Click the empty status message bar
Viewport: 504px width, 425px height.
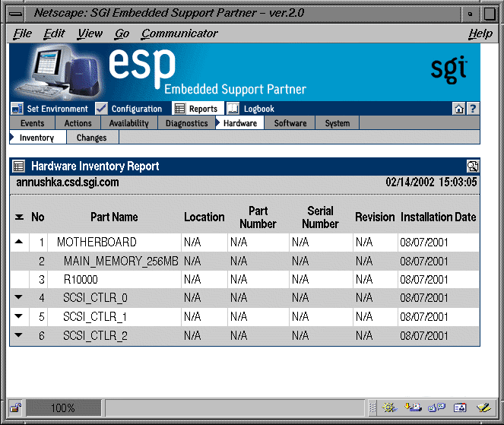pyautogui.click(x=235, y=408)
